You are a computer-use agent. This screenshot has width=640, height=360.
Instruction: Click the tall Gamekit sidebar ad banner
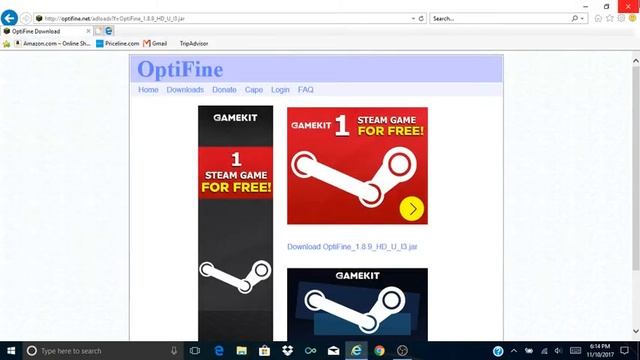pos(236,223)
